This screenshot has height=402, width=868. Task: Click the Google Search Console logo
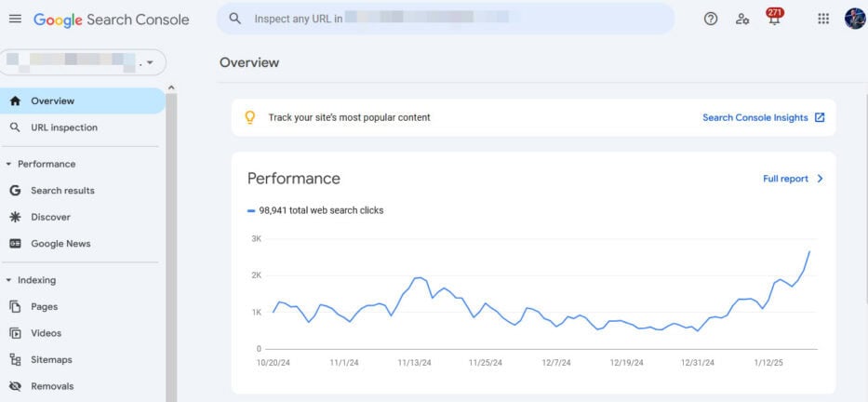(112, 20)
